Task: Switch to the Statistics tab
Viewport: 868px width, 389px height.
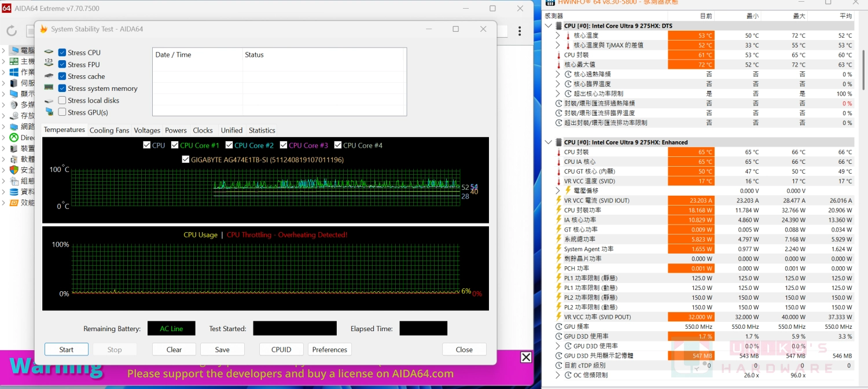Action: point(262,130)
